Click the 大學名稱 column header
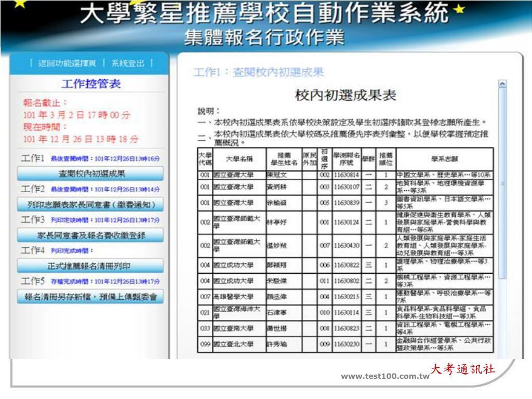 (239, 159)
